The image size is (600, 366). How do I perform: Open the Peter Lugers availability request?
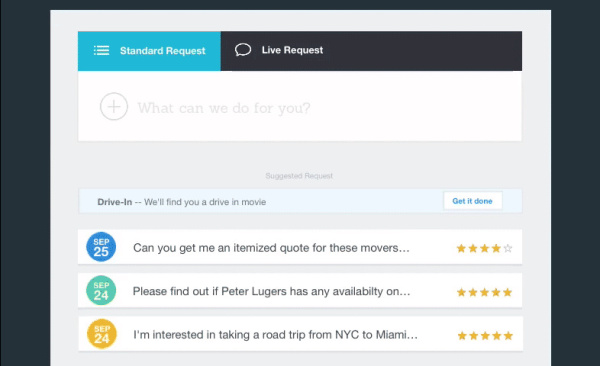tap(300, 291)
